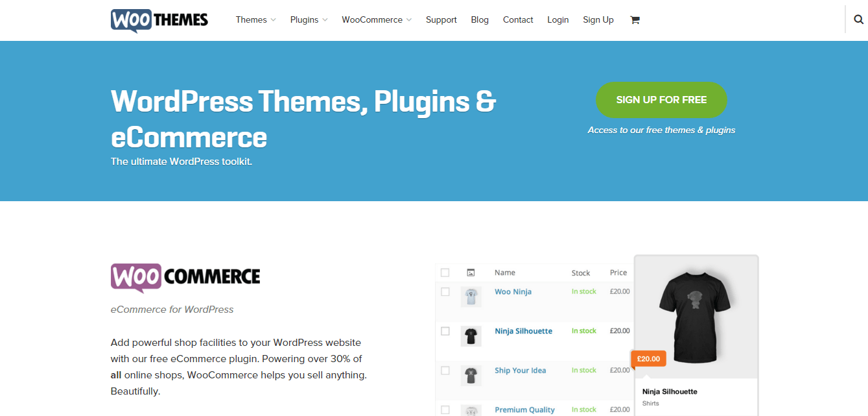Click Woo Ninja product thumbnail
Screen dimensions: 868x416
pyautogui.click(x=471, y=297)
